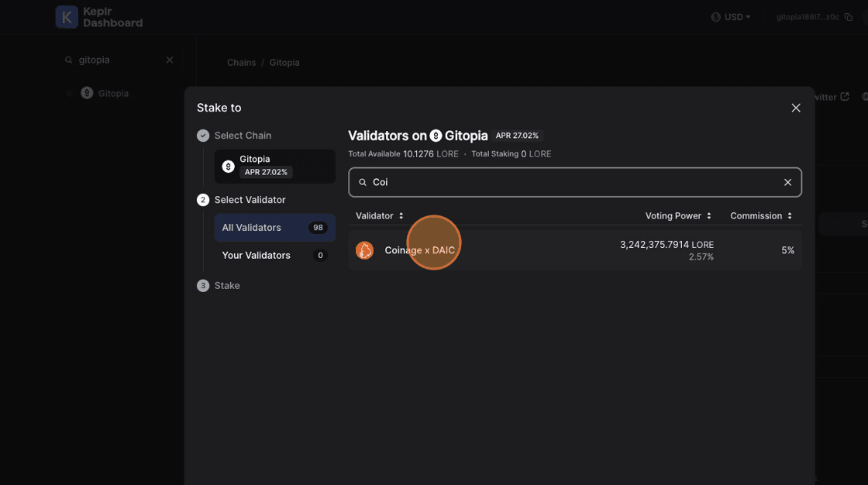Copy the gitopia wallet address
Viewport: 868px width, 485px height.
click(848, 17)
